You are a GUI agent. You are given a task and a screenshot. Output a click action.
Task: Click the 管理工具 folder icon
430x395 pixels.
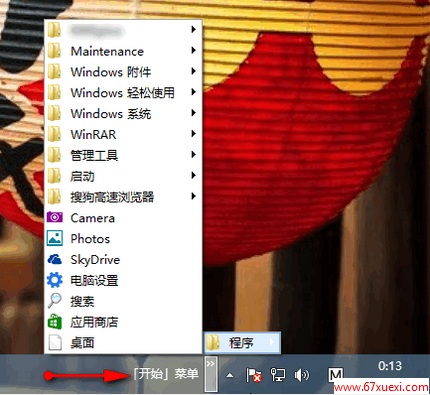54,155
